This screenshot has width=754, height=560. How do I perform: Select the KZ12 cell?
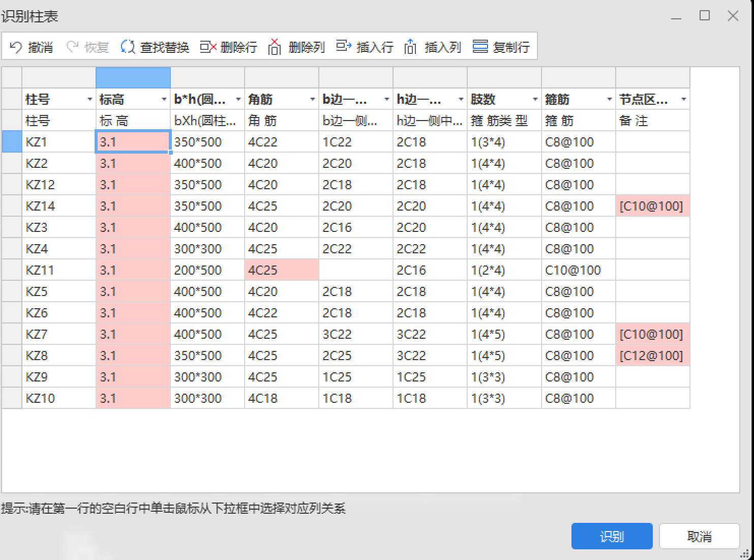tap(59, 185)
